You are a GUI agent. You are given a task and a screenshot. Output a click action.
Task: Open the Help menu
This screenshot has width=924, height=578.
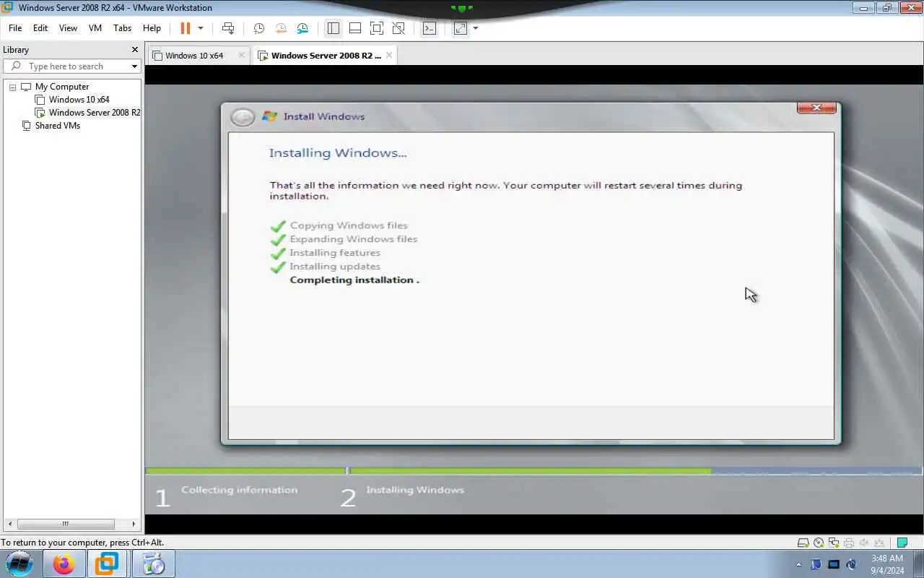(x=152, y=28)
